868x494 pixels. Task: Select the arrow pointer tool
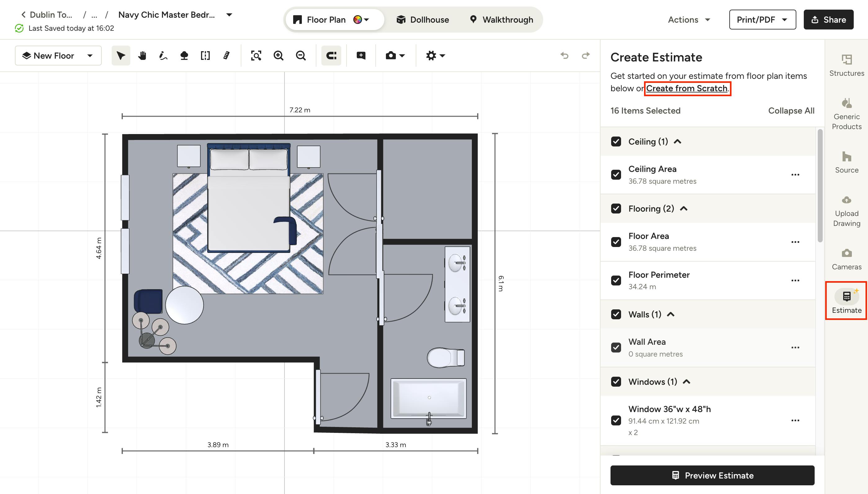pos(121,56)
